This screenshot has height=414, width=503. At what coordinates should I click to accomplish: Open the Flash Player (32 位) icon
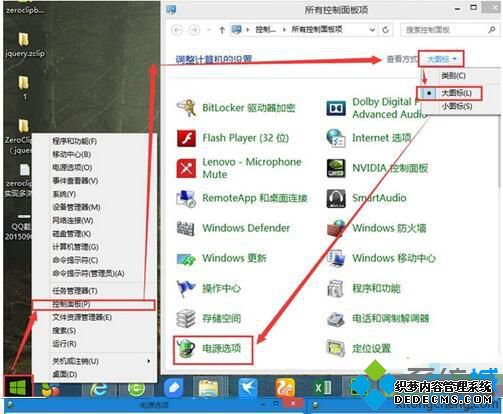186,138
